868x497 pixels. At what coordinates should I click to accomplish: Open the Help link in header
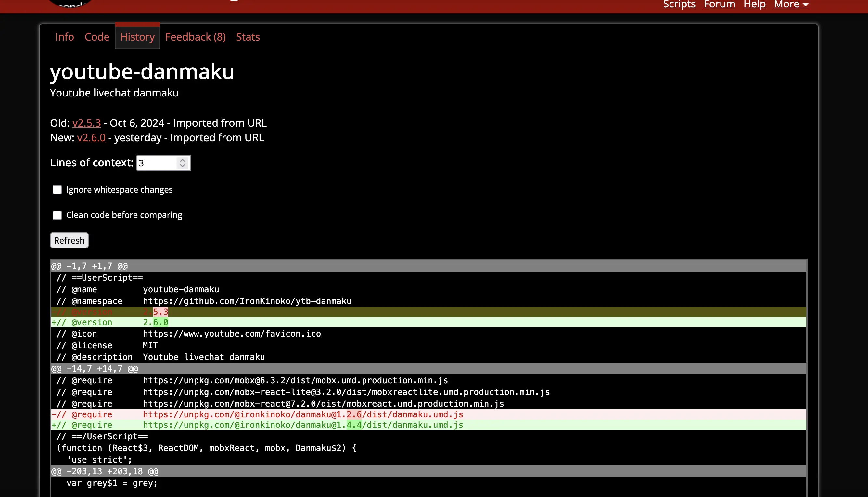click(x=754, y=5)
